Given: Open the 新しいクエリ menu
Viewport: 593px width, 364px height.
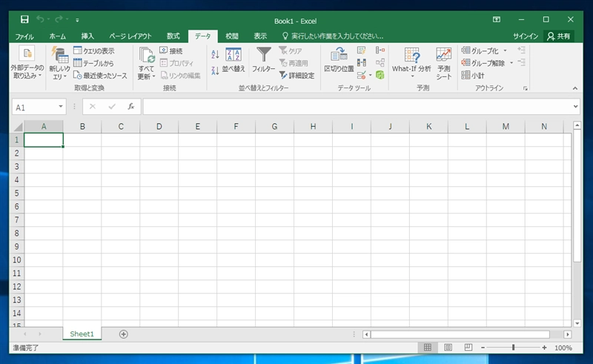Looking at the screenshot, I should coord(59,62).
